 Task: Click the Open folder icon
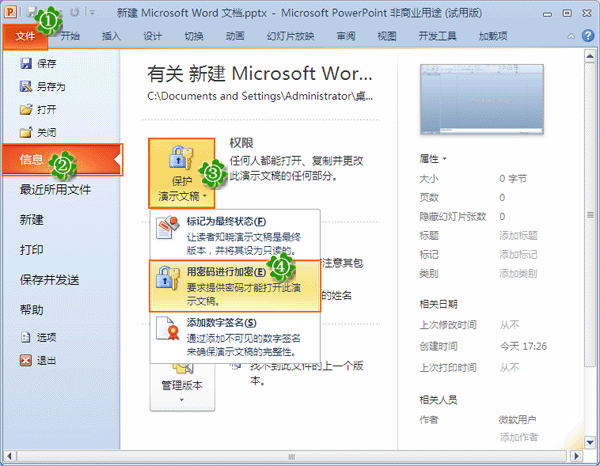point(26,110)
